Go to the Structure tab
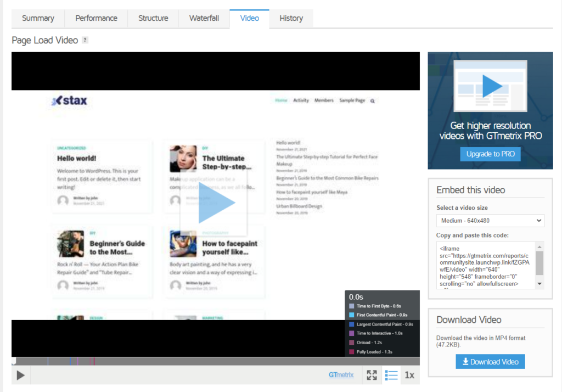The width and height of the screenshot is (562, 392). point(153,18)
